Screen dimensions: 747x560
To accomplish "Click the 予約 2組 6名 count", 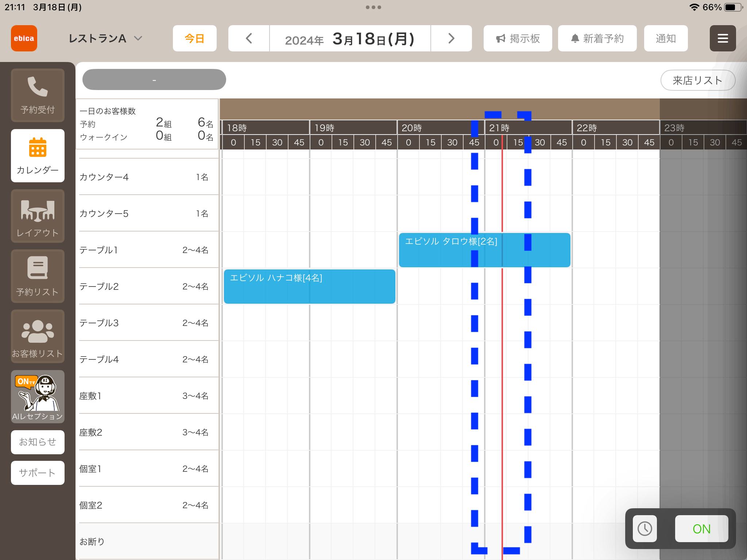I will [147, 124].
